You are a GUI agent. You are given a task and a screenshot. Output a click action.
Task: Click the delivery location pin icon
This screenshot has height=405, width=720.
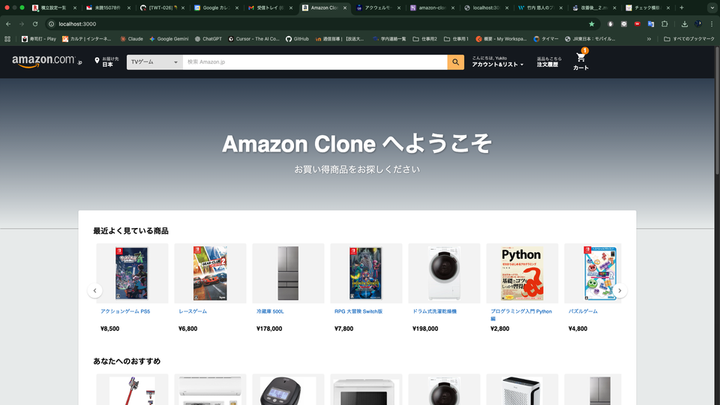[97, 61]
